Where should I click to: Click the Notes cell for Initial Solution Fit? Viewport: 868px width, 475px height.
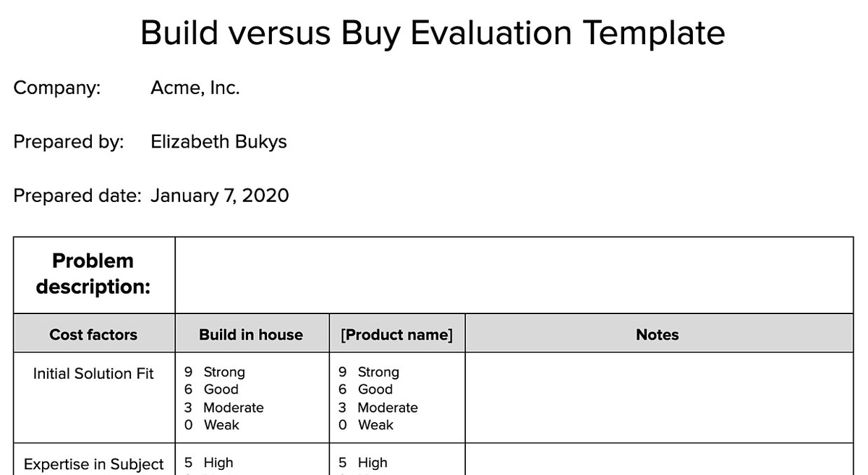pos(658,397)
